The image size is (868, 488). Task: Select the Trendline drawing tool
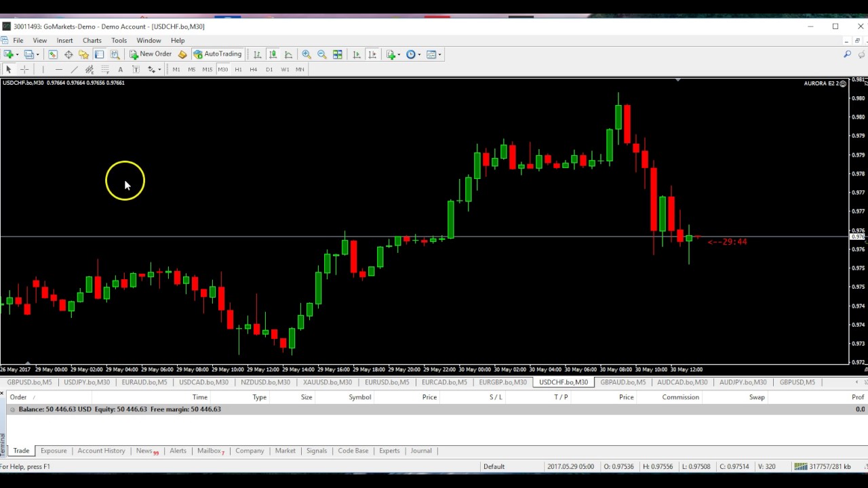(74, 69)
